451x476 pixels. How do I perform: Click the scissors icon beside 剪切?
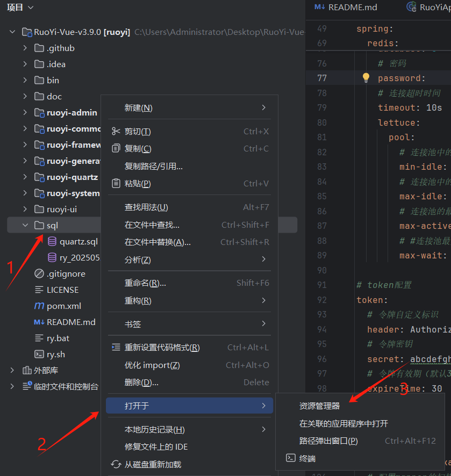click(116, 132)
